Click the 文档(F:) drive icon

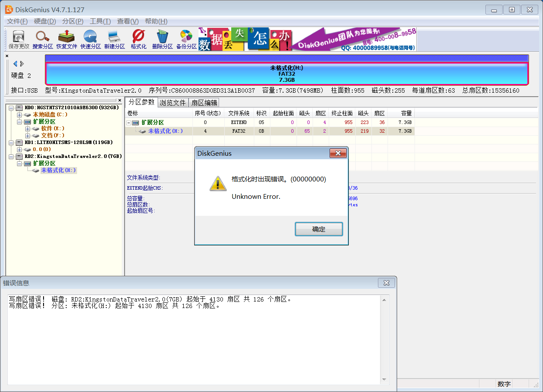(36, 135)
